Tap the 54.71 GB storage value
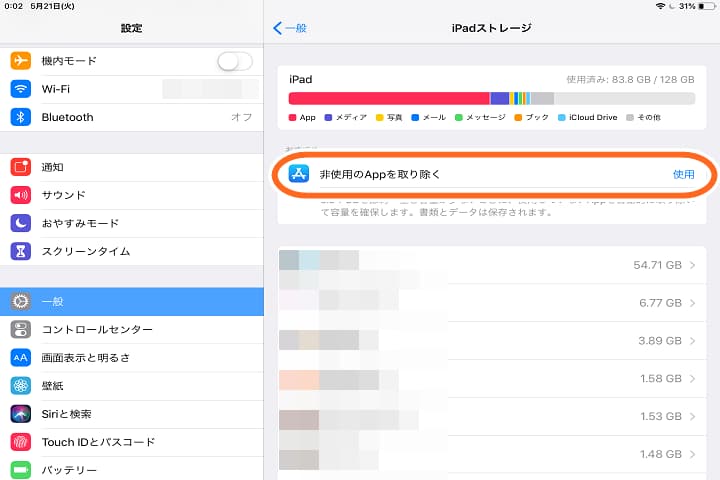The width and height of the screenshot is (720, 480). (x=658, y=265)
